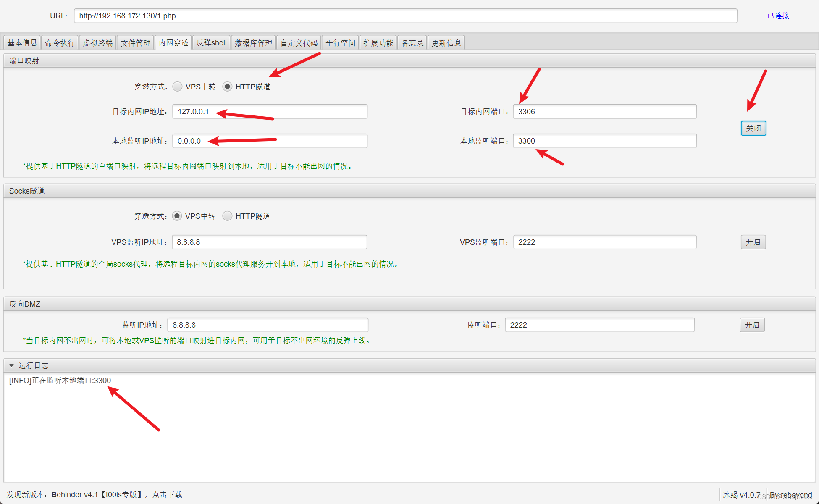Select VPS中转 radio in Socks隧道 section

pos(177,216)
